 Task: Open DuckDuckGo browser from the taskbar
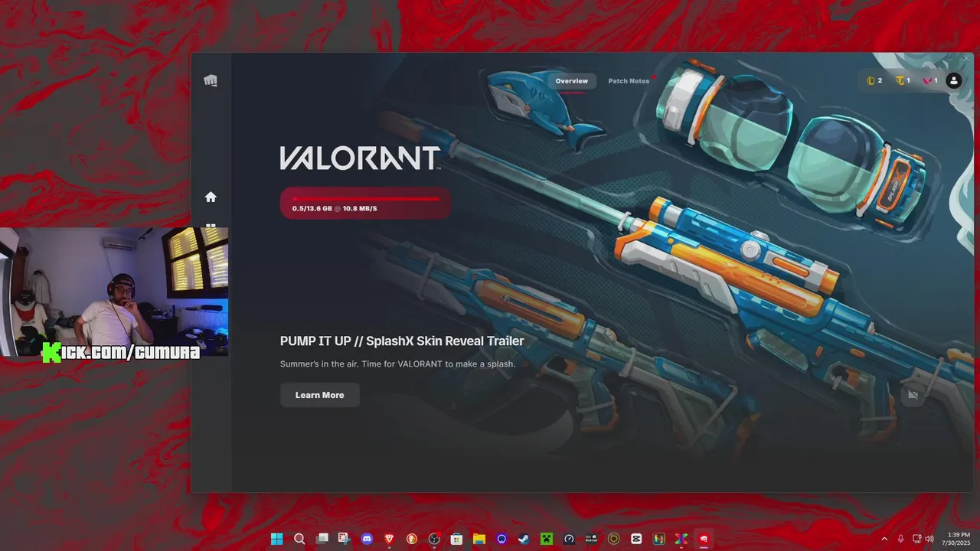click(412, 539)
